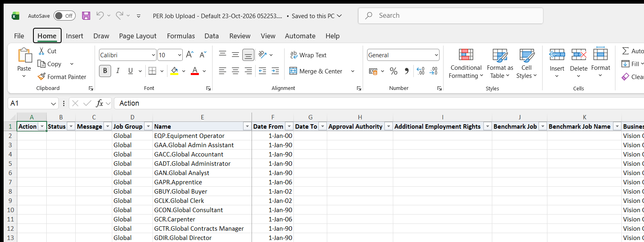Apply red font color

(195, 71)
